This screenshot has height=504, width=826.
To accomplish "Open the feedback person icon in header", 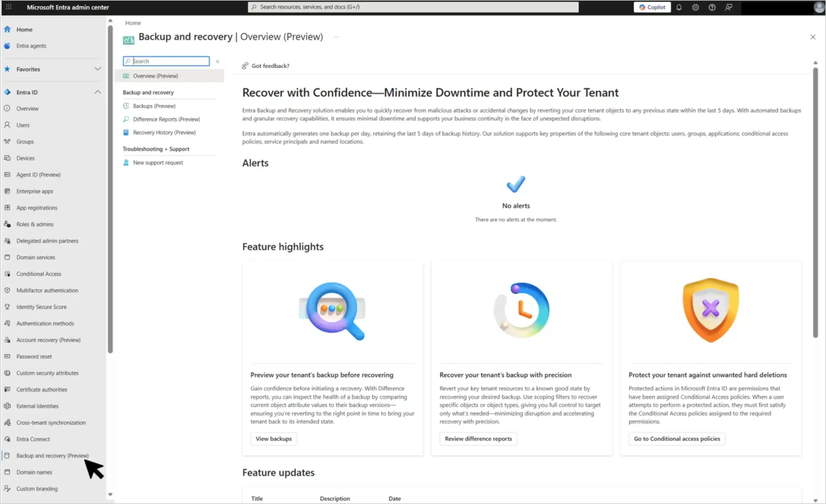I will pyautogui.click(x=729, y=7).
